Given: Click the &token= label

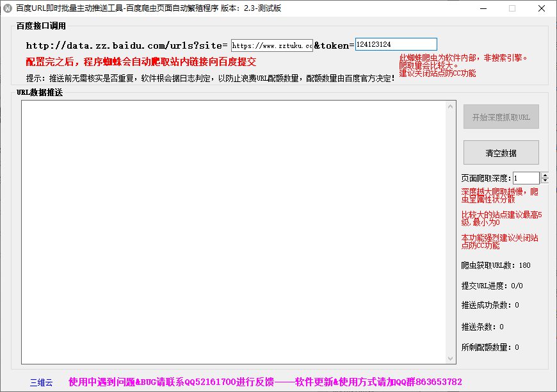Looking at the screenshot, I should coord(334,45).
